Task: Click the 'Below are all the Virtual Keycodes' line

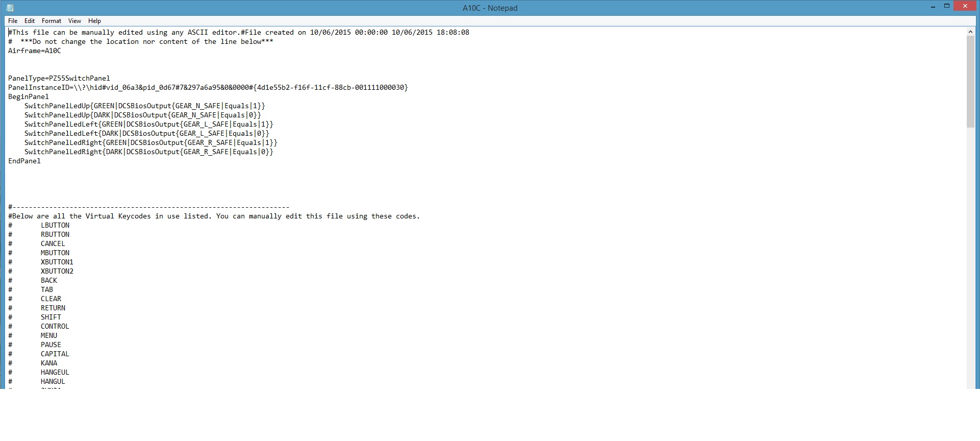Action: coord(214,216)
